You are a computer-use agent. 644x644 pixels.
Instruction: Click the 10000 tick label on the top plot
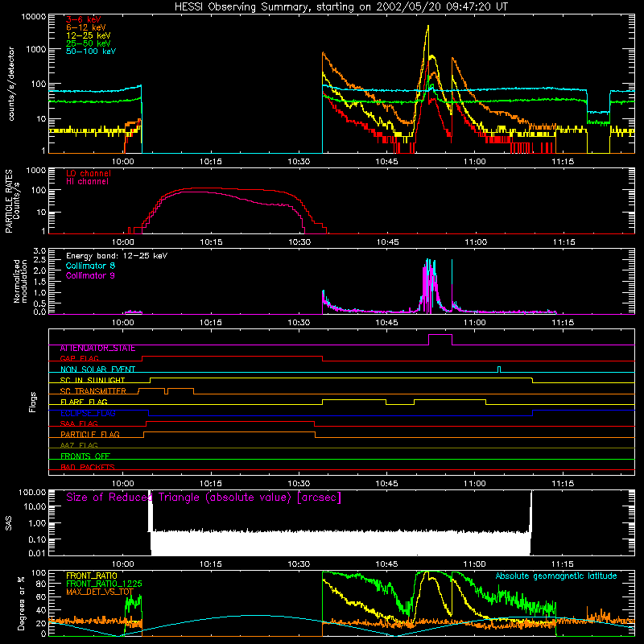point(34,17)
